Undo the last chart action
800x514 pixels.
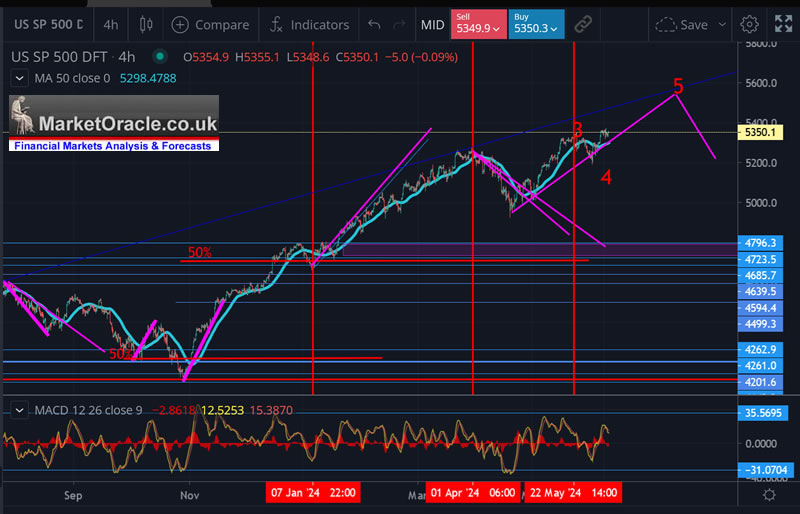374,25
